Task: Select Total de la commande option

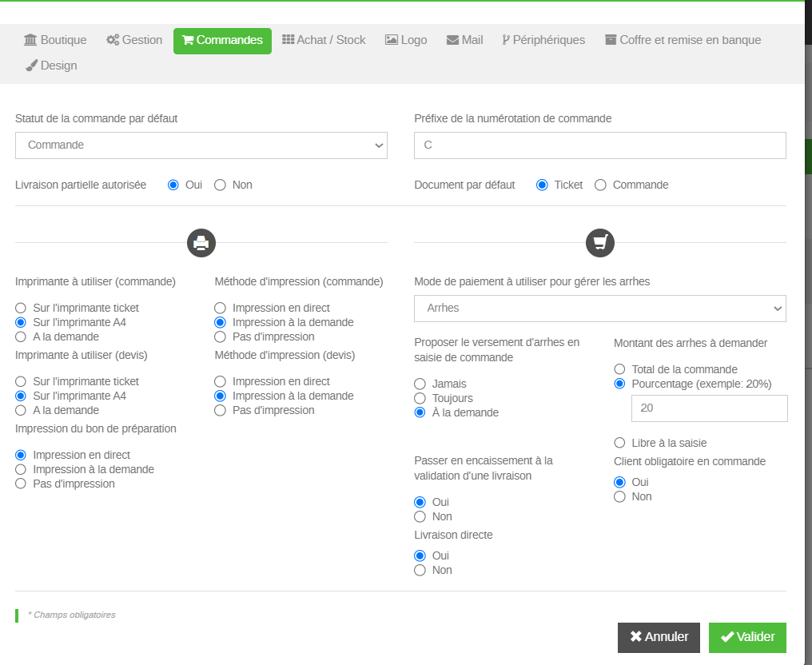Action: (x=619, y=369)
